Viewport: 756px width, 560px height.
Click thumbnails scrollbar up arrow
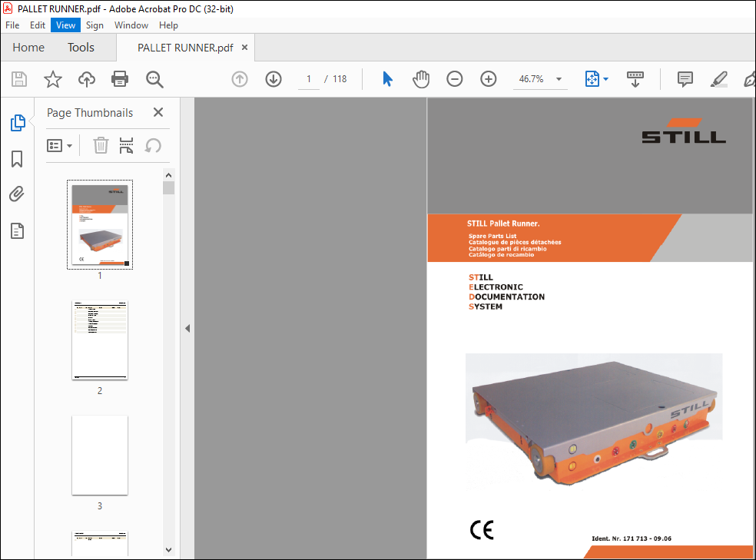(x=168, y=175)
